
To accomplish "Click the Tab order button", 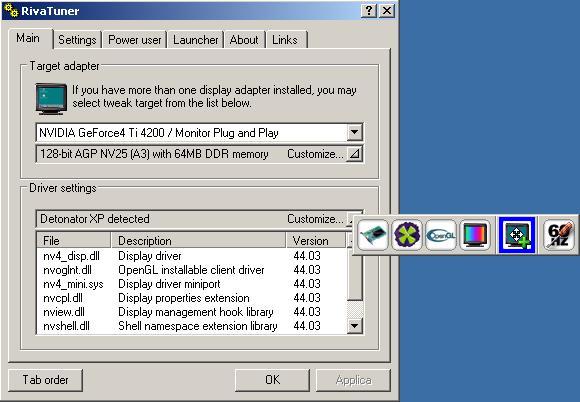I will pyautogui.click(x=45, y=380).
